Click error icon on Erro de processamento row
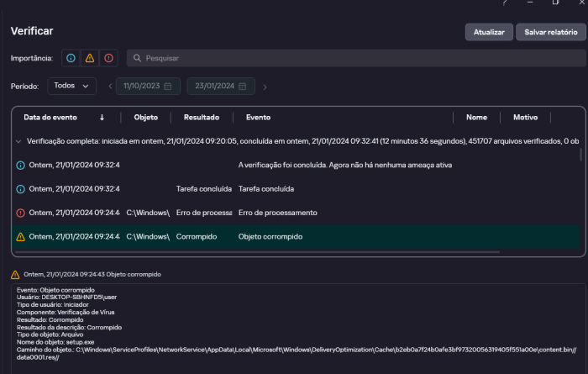Image resolution: width=588 pixels, height=374 pixels. tap(21, 213)
